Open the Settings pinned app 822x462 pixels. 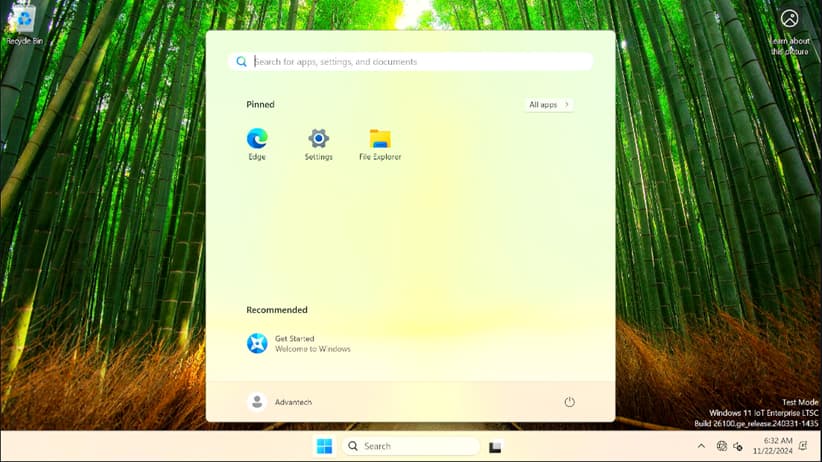click(318, 144)
